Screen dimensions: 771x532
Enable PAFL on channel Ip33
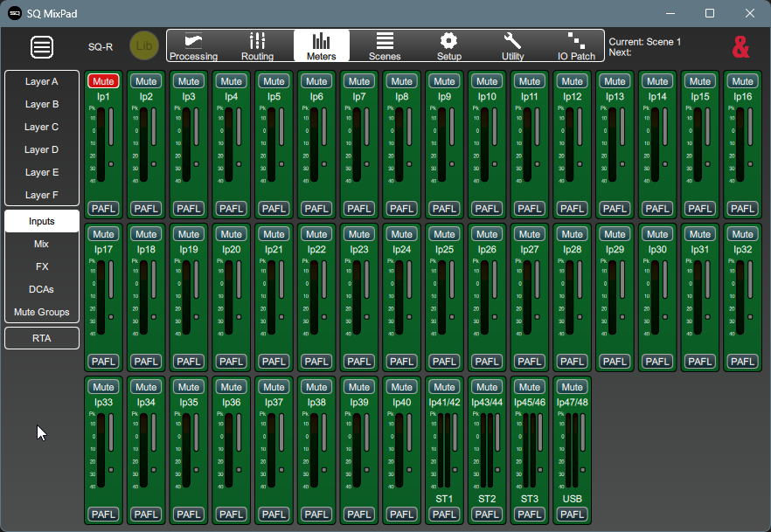point(103,515)
